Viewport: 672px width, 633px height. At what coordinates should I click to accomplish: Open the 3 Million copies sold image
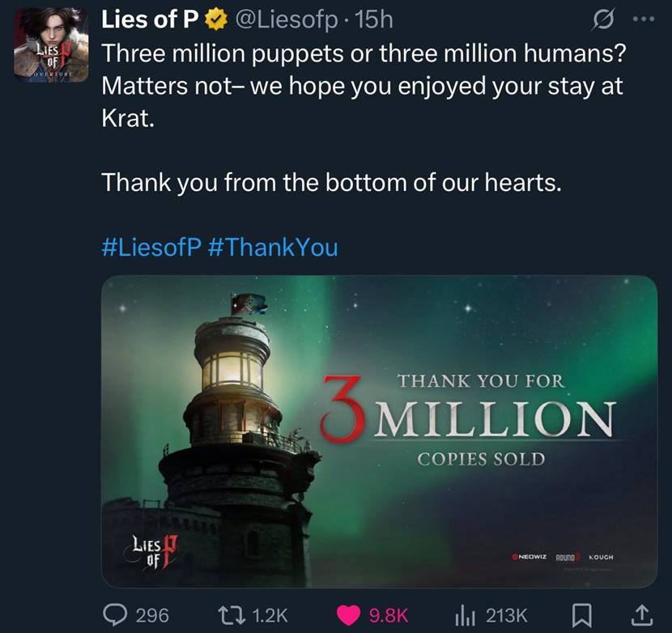click(379, 431)
